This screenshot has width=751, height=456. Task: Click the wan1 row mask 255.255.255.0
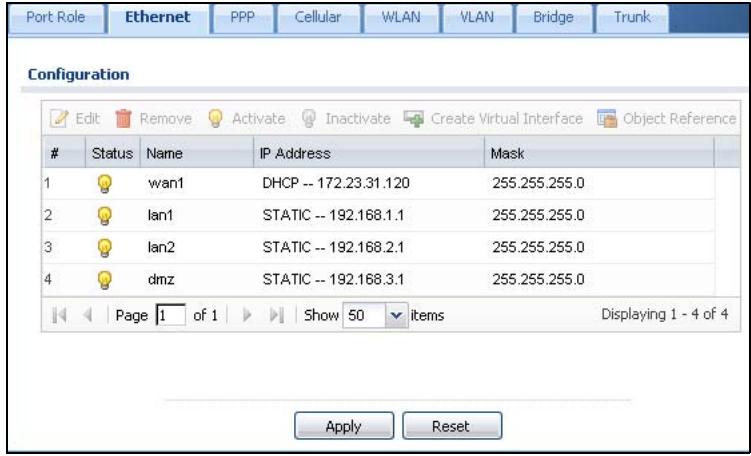pyautogui.click(x=538, y=183)
